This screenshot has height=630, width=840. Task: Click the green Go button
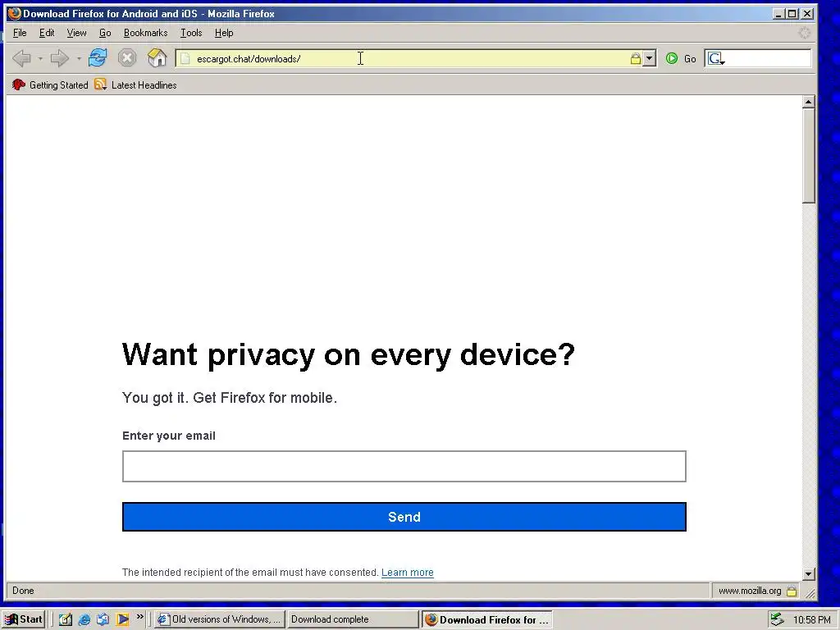point(681,58)
